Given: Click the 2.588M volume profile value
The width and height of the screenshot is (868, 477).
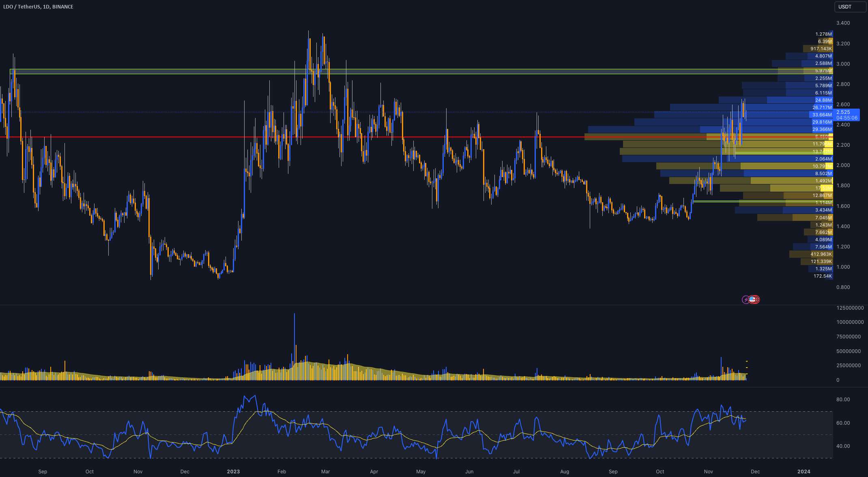Looking at the screenshot, I should pos(823,64).
